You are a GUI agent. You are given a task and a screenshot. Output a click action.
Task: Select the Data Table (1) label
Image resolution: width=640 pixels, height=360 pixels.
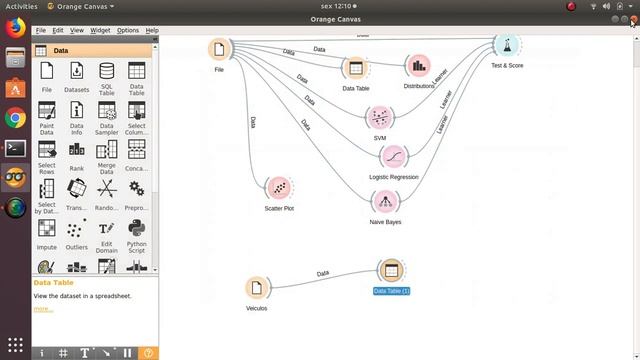click(x=391, y=291)
